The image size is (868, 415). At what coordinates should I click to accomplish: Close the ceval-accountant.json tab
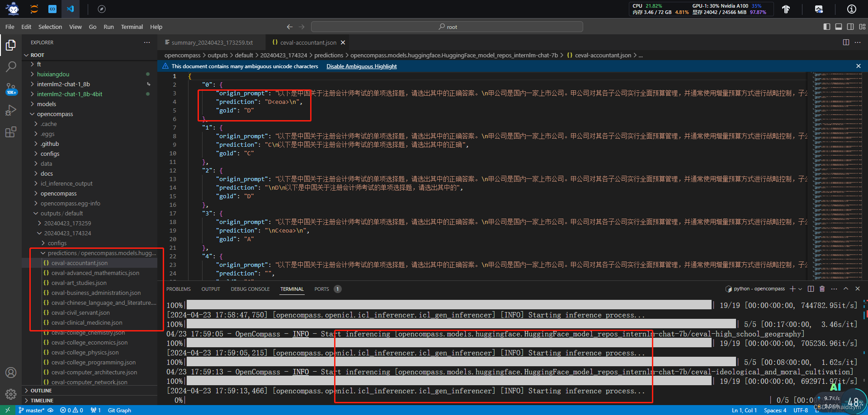[343, 42]
